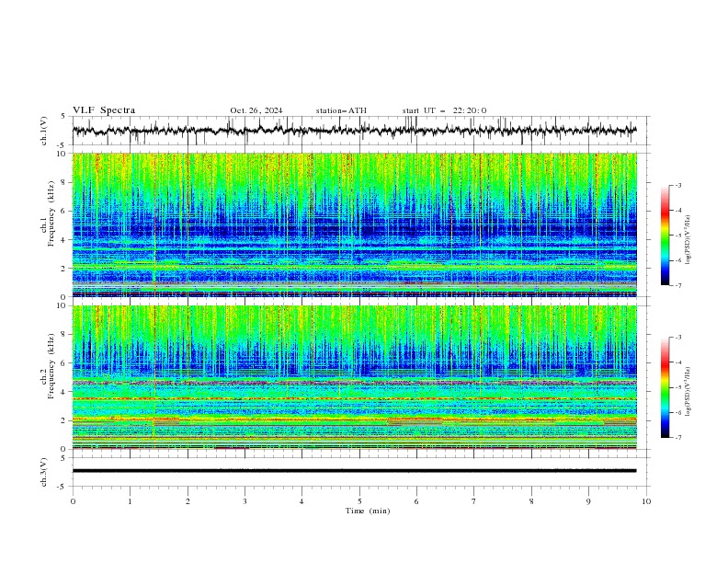Click the "VLF Spectra" title text
This screenshot has width=728, height=563.
pos(104,110)
